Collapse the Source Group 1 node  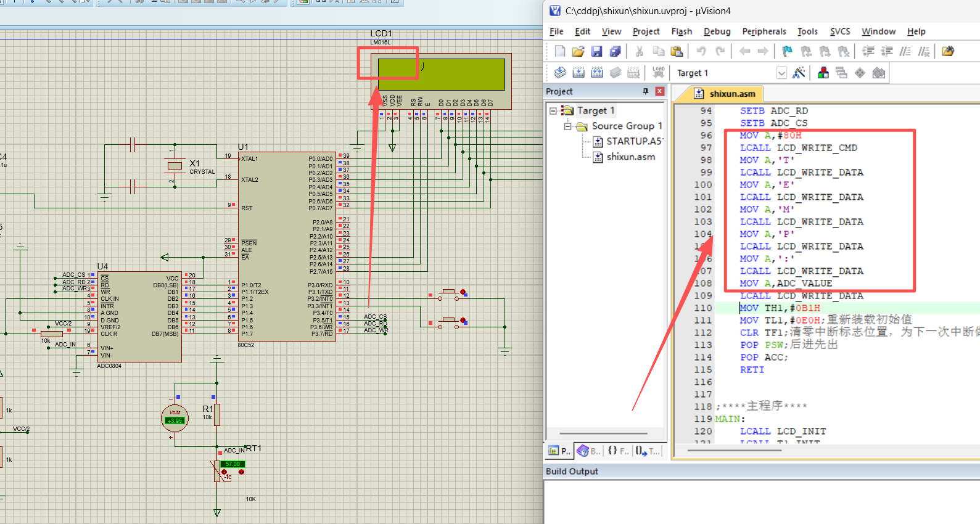[x=567, y=126]
